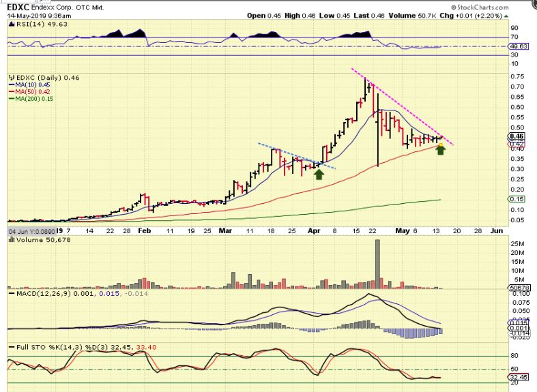537x392 pixels.
Task: Click the Mar label on the date axis
Action: click(225, 231)
